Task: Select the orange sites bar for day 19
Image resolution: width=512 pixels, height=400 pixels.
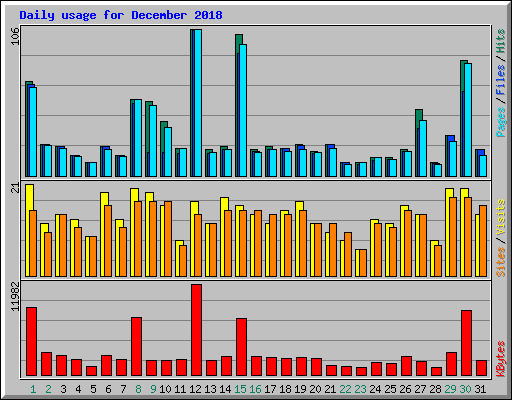Action: (x=303, y=243)
